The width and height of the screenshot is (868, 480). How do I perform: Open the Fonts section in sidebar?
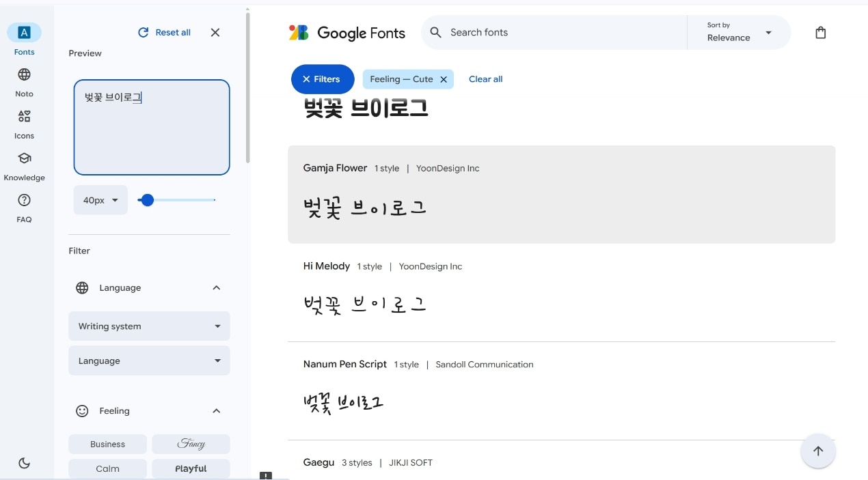coord(24,40)
